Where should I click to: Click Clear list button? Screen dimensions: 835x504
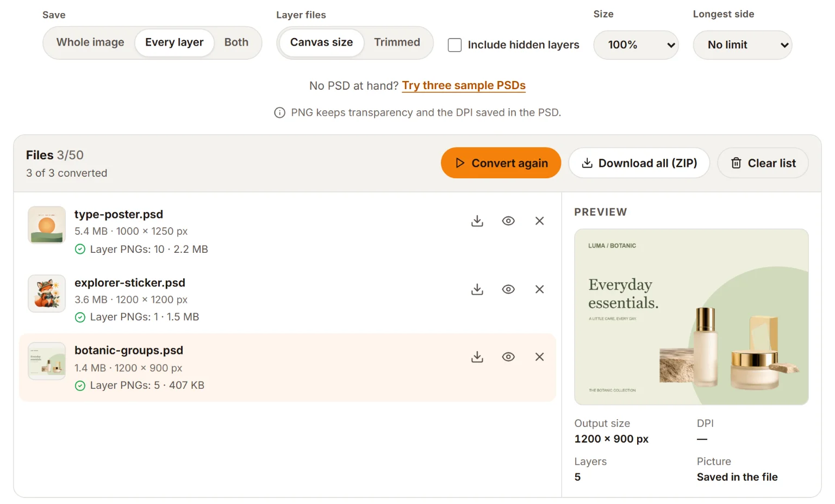click(x=763, y=163)
